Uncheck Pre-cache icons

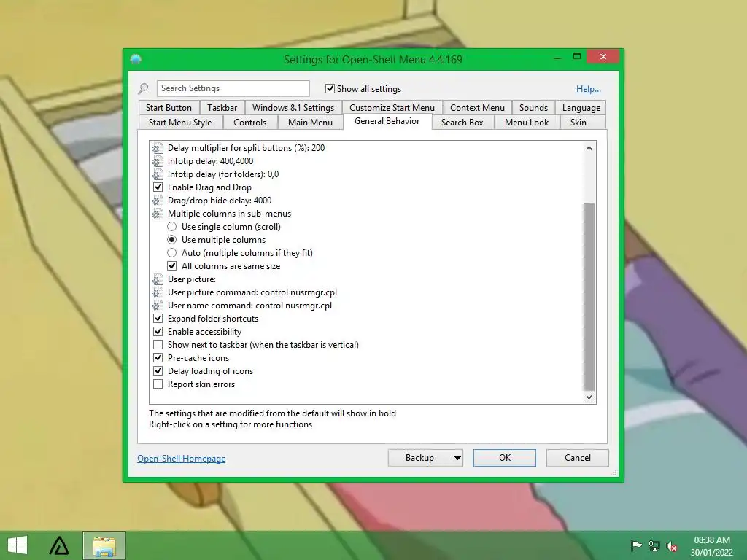click(x=158, y=357)
